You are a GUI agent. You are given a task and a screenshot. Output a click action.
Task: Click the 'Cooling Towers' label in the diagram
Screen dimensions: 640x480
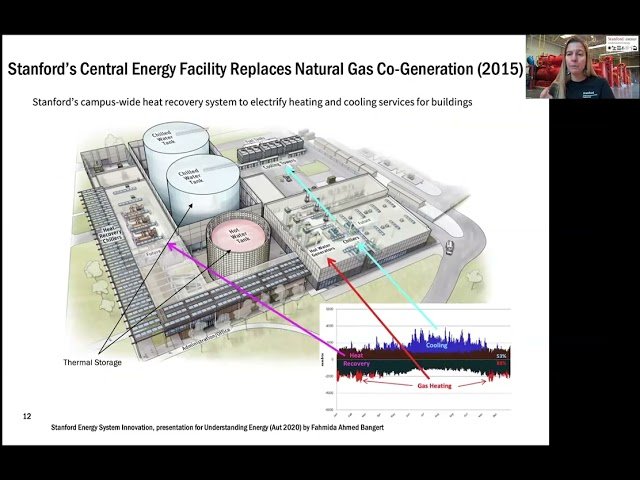pos(279,163)
